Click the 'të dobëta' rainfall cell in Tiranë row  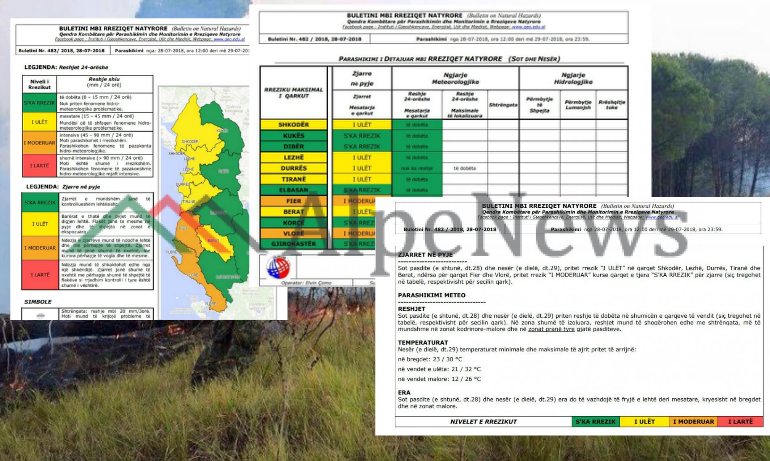pyautogui.click(x=417, y=179)
